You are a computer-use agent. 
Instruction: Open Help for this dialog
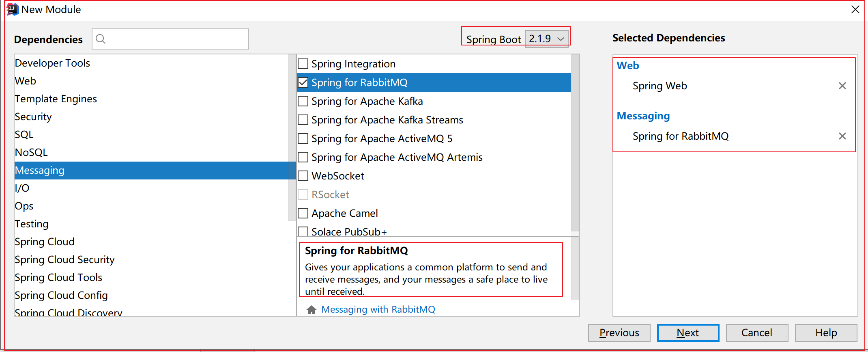pos(826,333)
